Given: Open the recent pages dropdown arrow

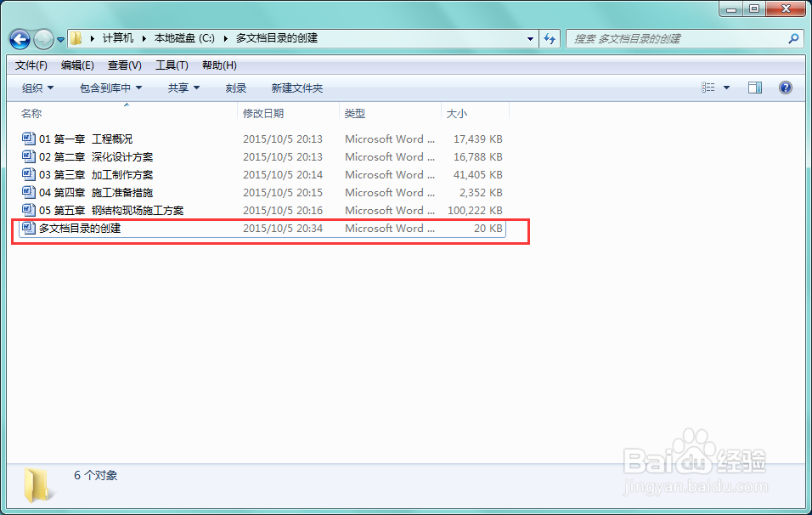Looking at the screenshot, I should click(x=60, y=39).
